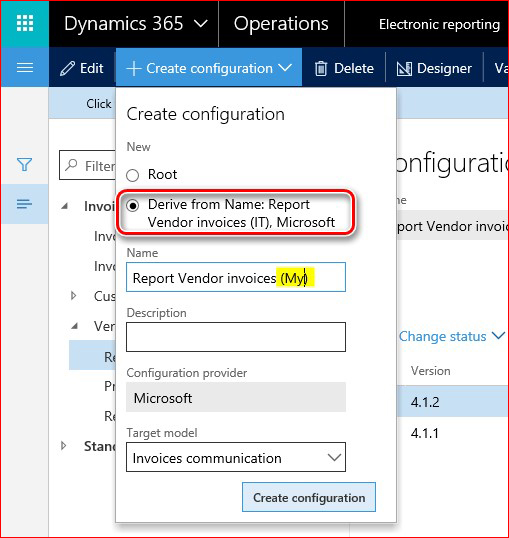Click the Delete trash can icon

(x=321, y=68)
